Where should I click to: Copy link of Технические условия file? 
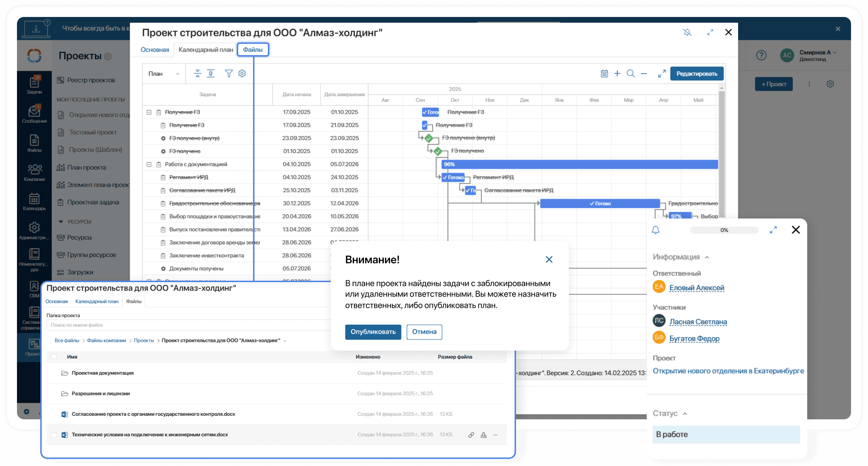pyautogui.click(x=471, y=435)
